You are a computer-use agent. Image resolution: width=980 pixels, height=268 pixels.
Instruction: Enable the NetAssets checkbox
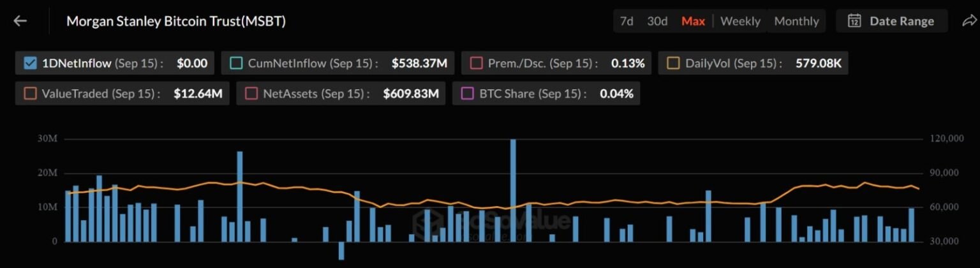click(x=251, y=93)
